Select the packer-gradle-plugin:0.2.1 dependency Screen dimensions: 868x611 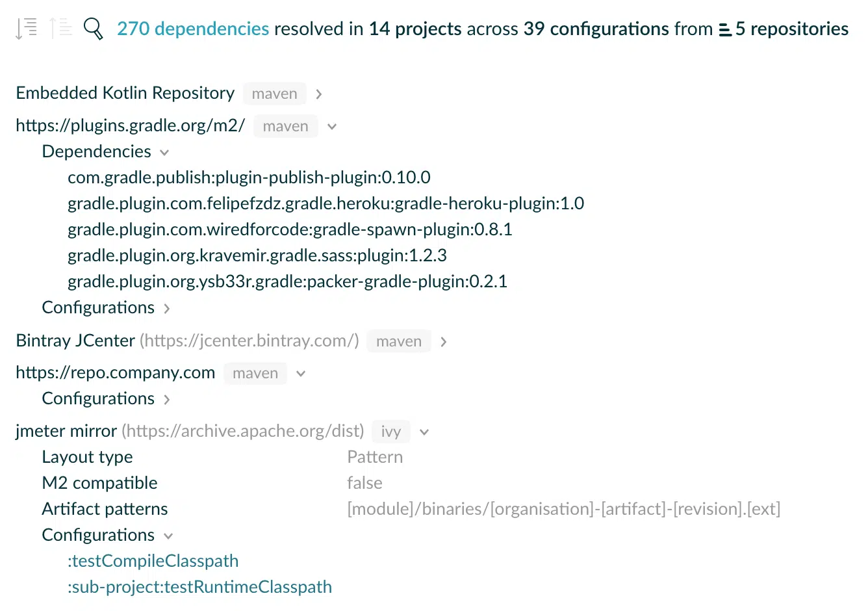(x=288, y=281)
